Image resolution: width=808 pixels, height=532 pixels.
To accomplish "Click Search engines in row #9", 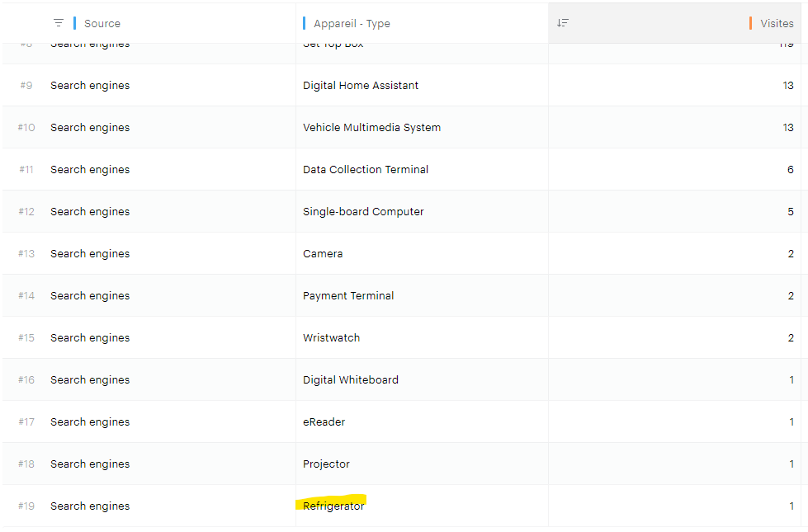I will click(90, 86).
